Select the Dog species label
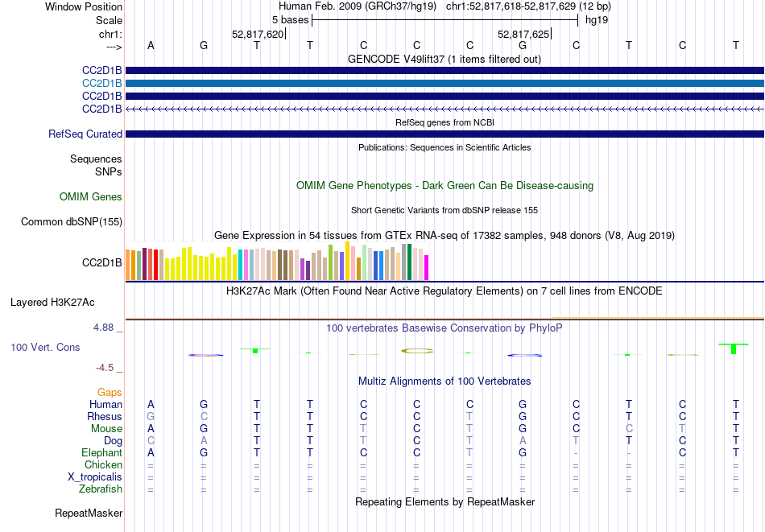Viewport: 765px width, 532px height. 114,441
